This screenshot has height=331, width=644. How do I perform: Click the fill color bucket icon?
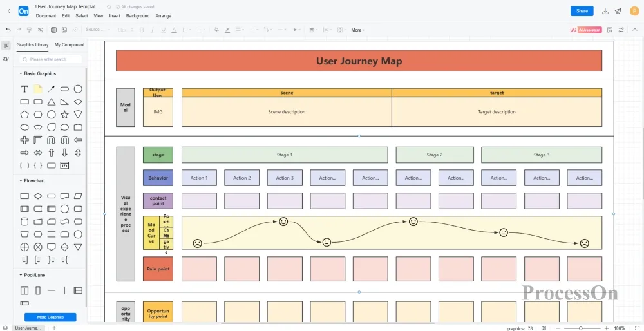point(216,30)
